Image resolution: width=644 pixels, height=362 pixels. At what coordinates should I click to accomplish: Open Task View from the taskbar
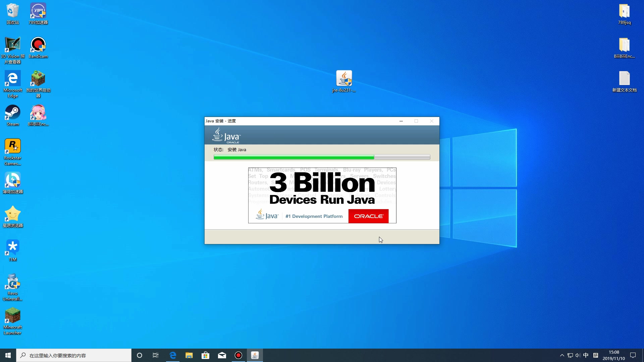coord(156,355)
